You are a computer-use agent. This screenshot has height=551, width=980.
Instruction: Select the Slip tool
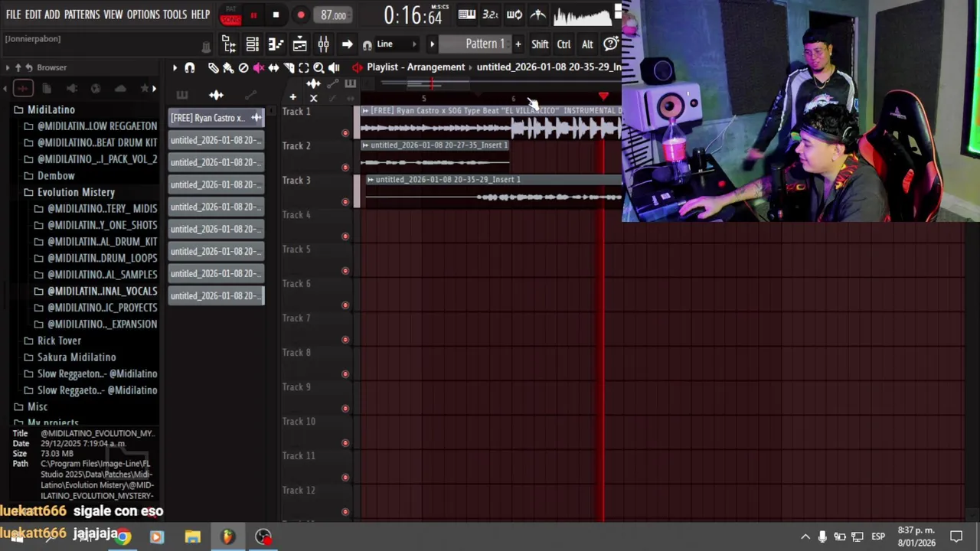(273, 67)
